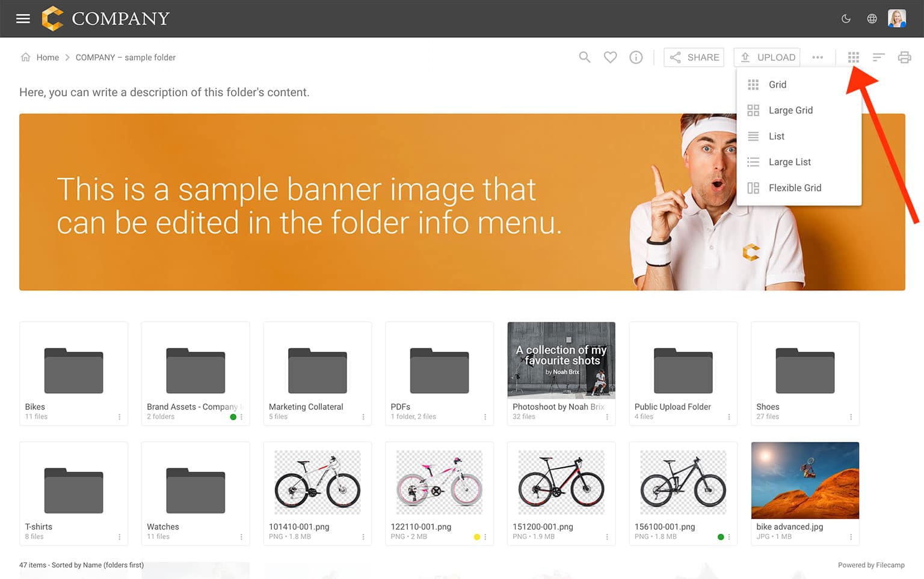The height and width of the screenshot is (579, 924).
Task: Select Large Grid view option
Action: [x=790, y=111]
